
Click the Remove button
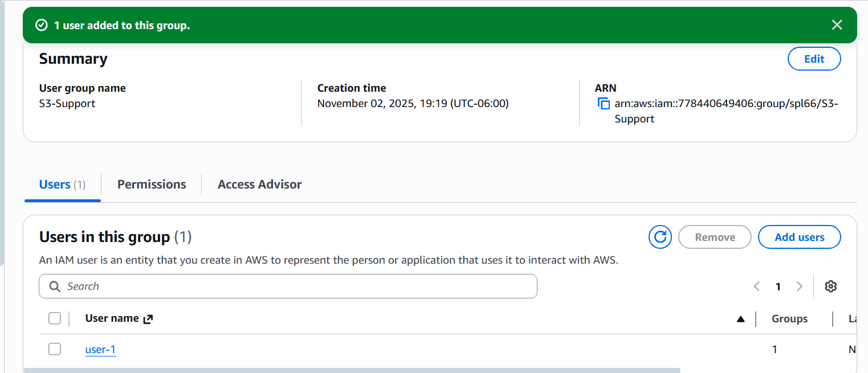point(715,237)
